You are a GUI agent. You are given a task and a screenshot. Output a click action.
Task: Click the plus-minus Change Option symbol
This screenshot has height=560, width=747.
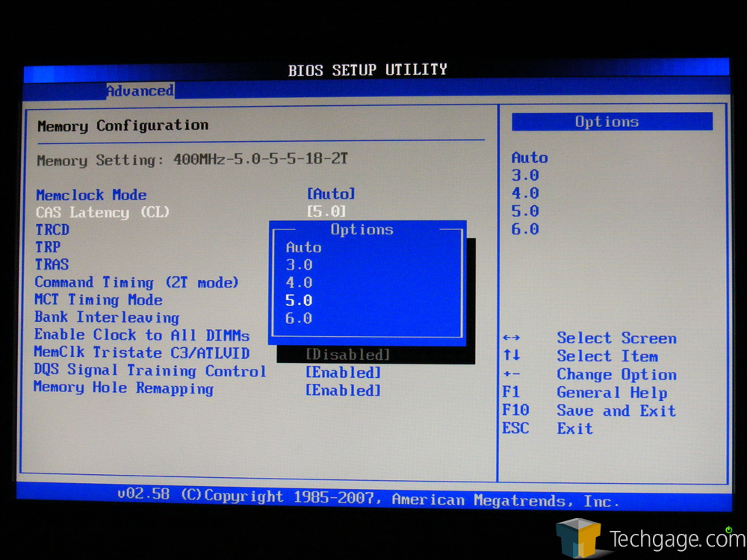pyautogui.click(x=512, y=375)
